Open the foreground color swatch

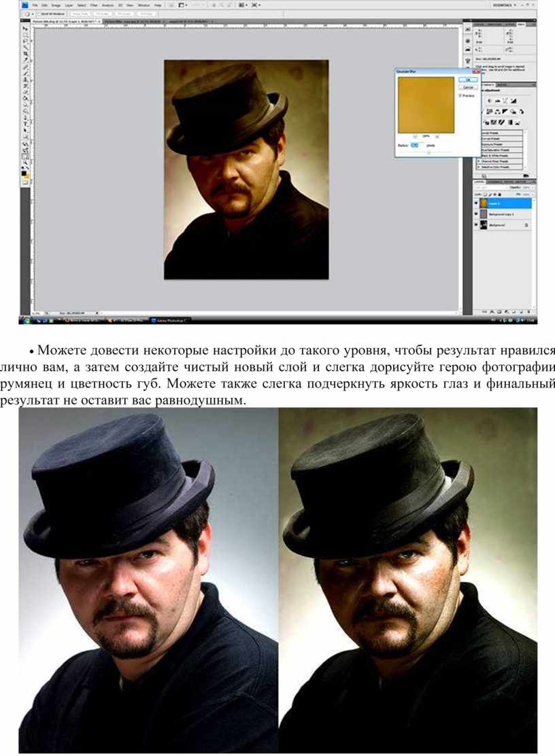(24, 173)
